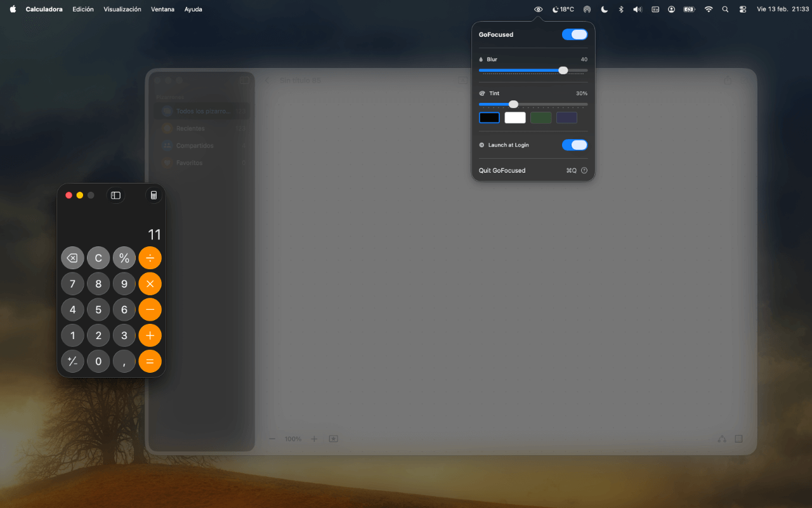The height and width of the screenshot is (508, 812).
Task: Open the Edición menu
Action: (x=83, y=9)
